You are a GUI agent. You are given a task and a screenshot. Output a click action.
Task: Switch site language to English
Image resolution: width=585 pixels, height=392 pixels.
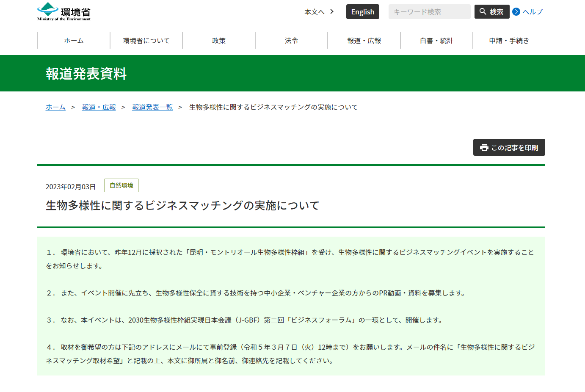[362, 12]
